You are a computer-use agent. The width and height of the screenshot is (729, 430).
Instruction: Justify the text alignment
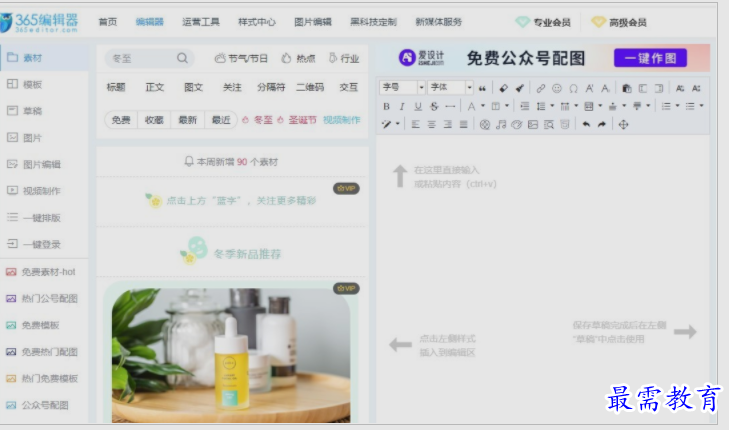[x=464, y=125]
